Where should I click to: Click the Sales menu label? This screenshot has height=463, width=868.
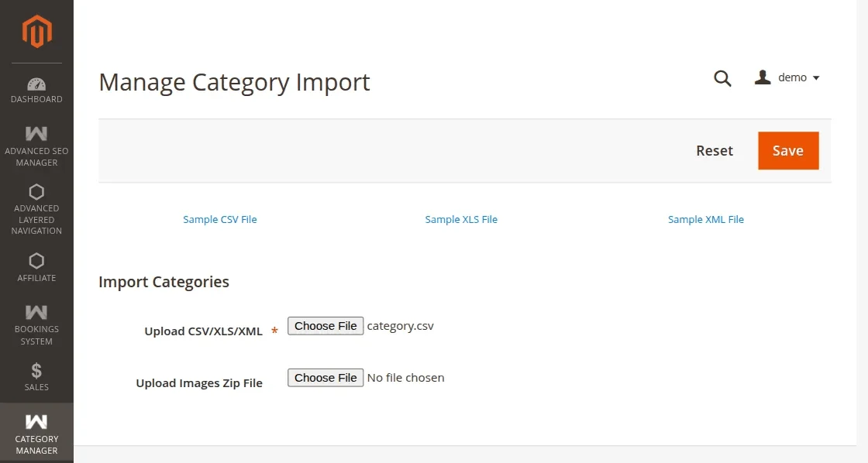36,387
